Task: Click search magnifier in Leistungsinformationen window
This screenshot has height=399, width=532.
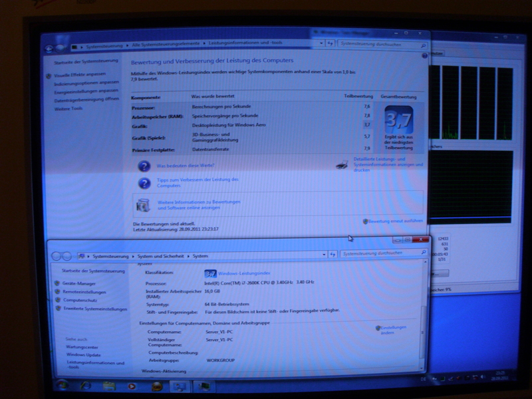Action: pos(423,45)
